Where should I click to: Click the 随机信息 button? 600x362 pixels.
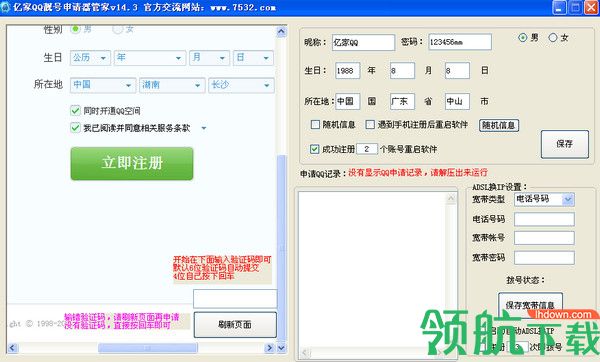coord(499,125)
